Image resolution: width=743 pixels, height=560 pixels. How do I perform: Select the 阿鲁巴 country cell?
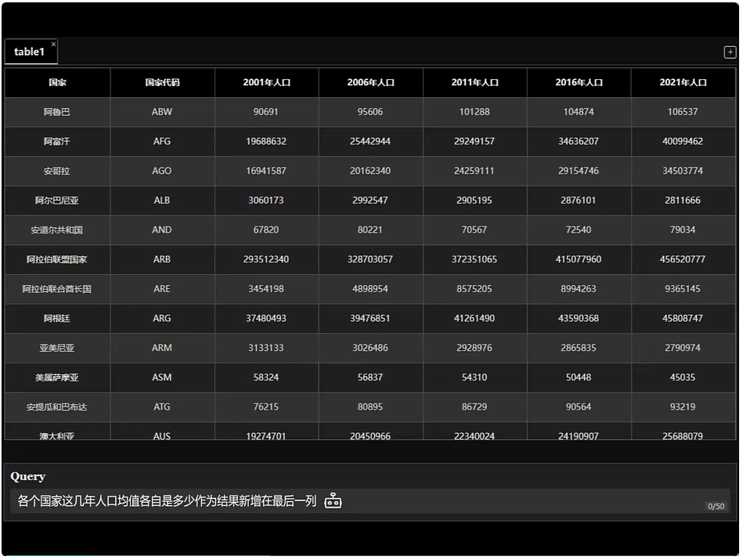[57, 112]
